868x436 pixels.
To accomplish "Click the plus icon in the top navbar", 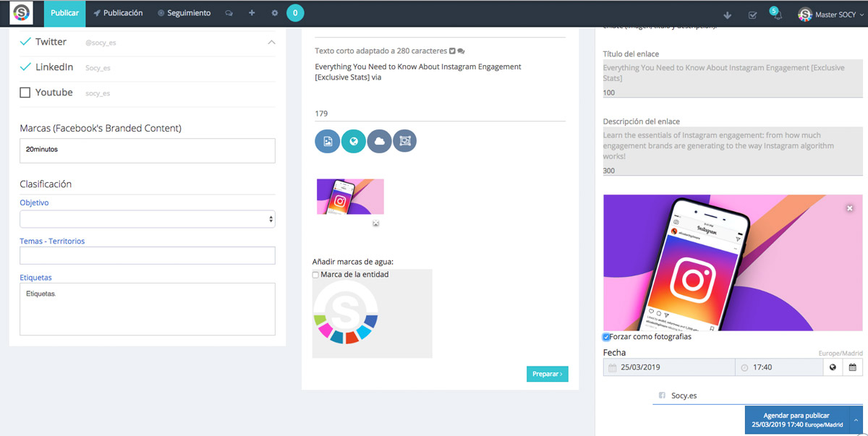I will pyautogui.click(x=252, y=13).
